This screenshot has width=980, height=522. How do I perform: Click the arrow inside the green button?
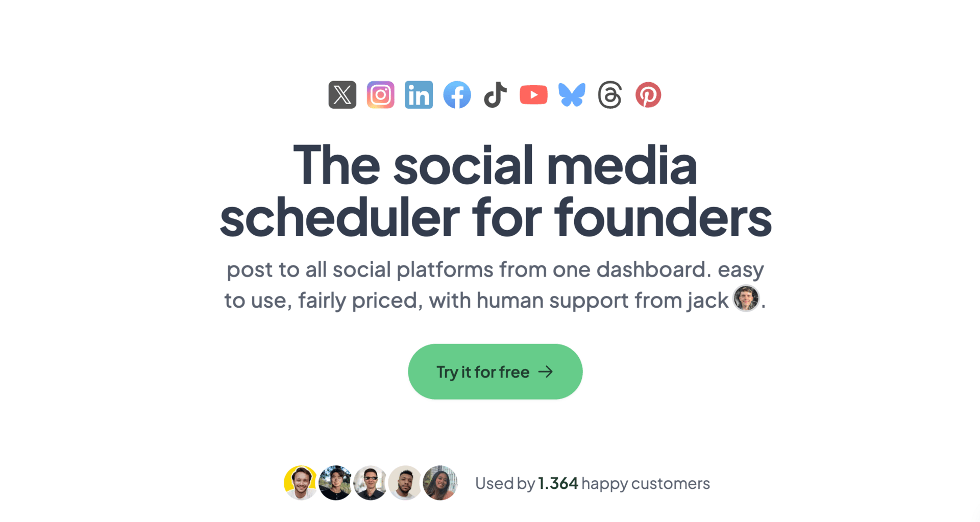tap(546, 372)
